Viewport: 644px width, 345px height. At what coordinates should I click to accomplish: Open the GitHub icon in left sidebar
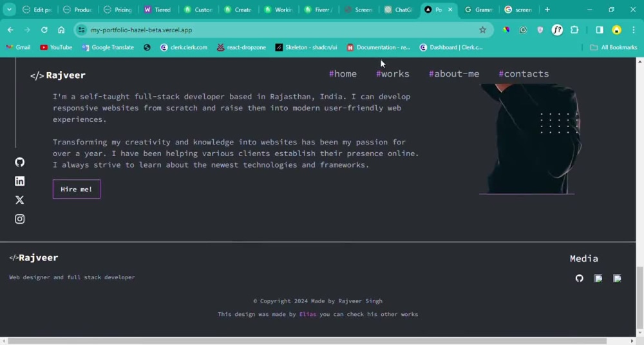[x=20, y=162]
